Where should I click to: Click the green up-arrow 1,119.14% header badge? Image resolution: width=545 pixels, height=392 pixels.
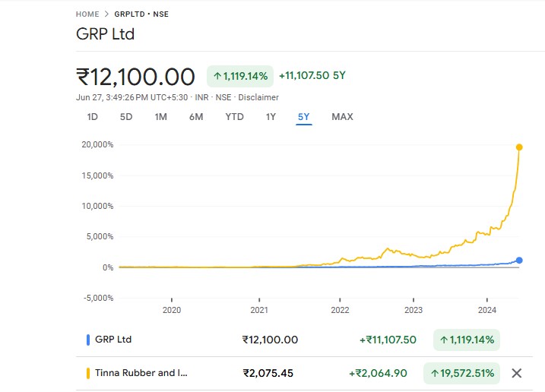click(240, 76)
